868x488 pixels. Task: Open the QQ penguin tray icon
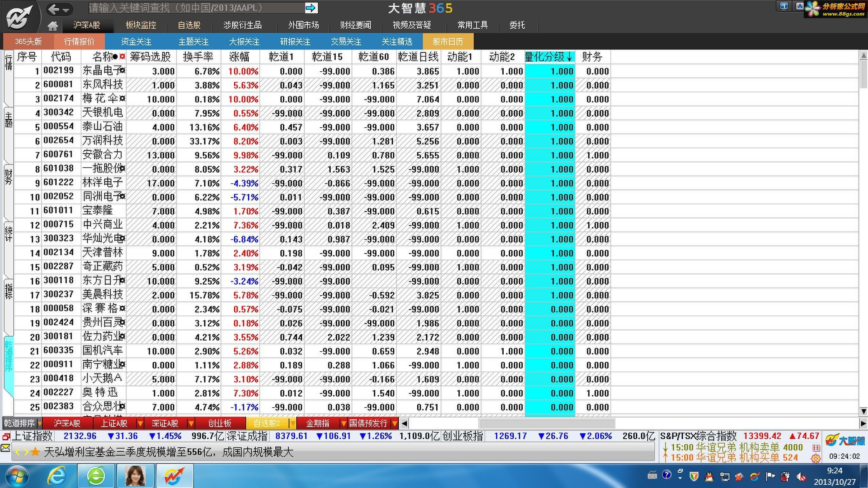click(x=709, y=477)
